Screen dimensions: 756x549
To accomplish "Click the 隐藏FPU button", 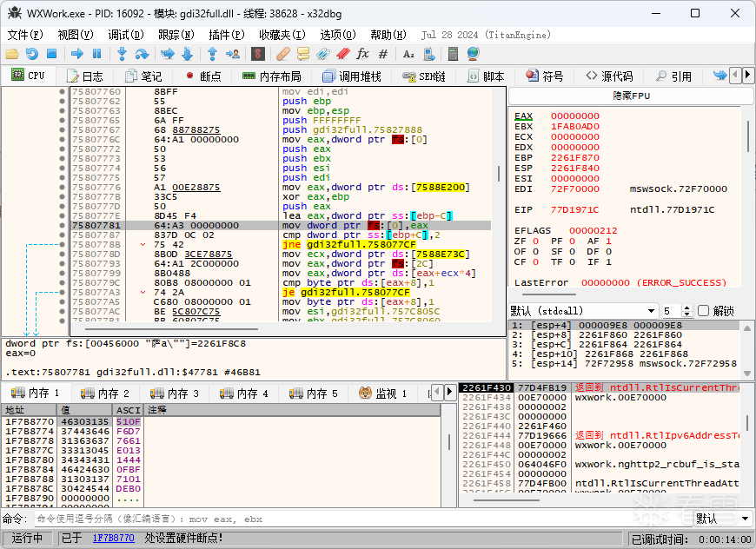I will click(x=631, y=96).
